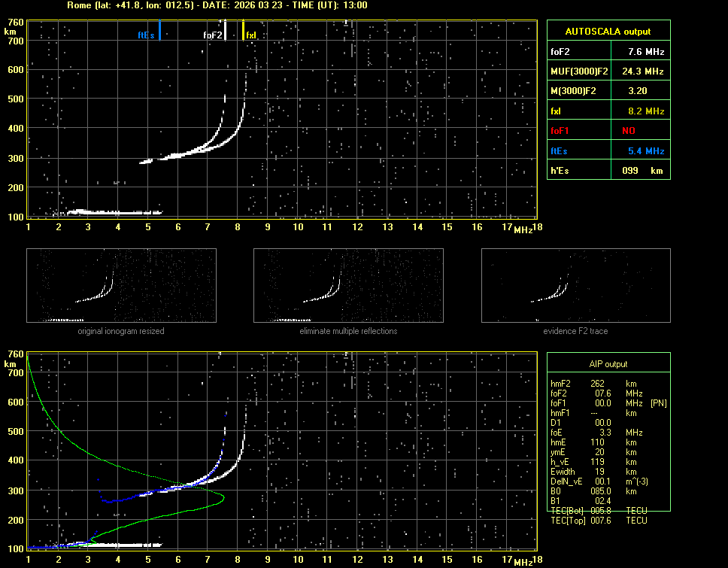Select the blue ftEs 5.4 MHz value
728x568 pixels.
click(646, 150)
